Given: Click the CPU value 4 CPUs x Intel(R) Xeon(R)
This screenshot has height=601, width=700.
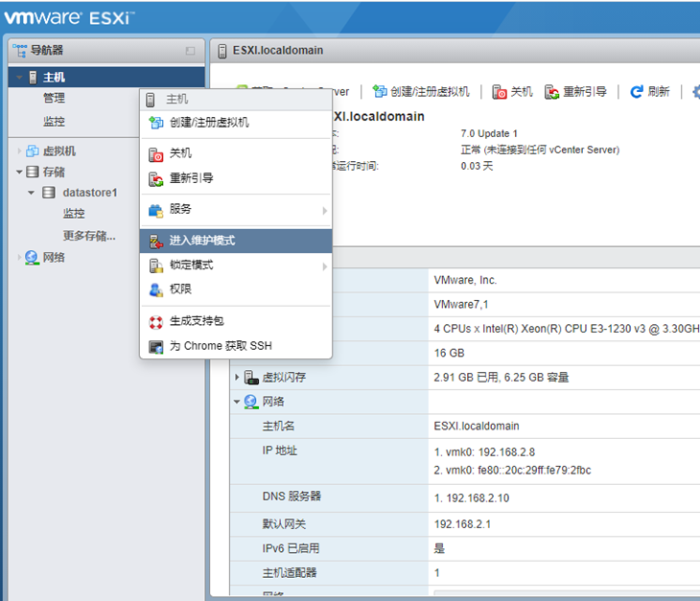Looking at the screenshot, I should pos(567,329).
